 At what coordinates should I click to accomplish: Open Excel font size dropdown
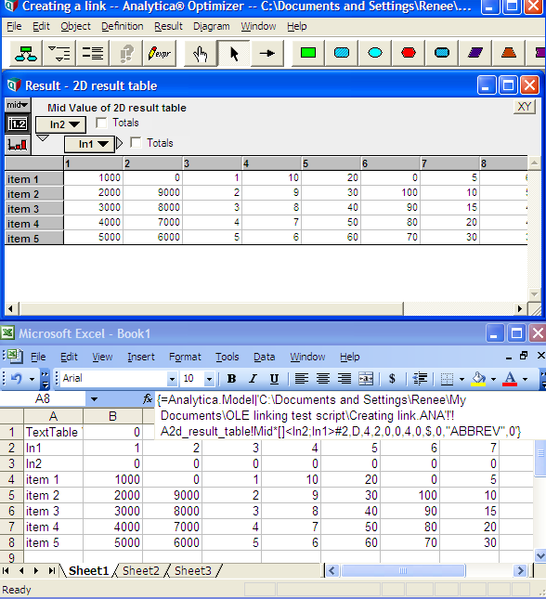pos(209,379)
